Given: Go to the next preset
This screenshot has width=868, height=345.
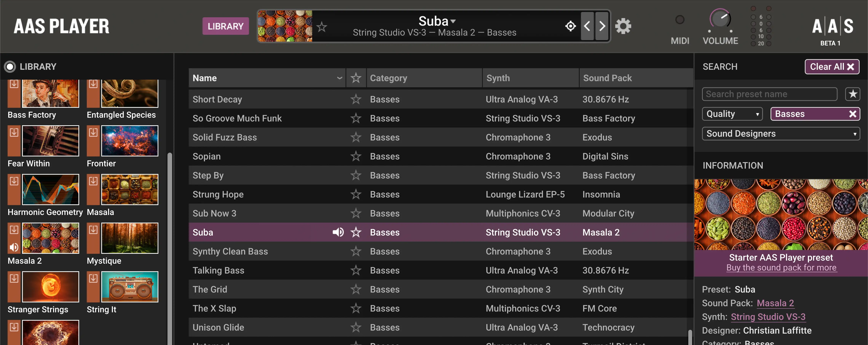Looking at the screenshot, I should pos(602,26).
